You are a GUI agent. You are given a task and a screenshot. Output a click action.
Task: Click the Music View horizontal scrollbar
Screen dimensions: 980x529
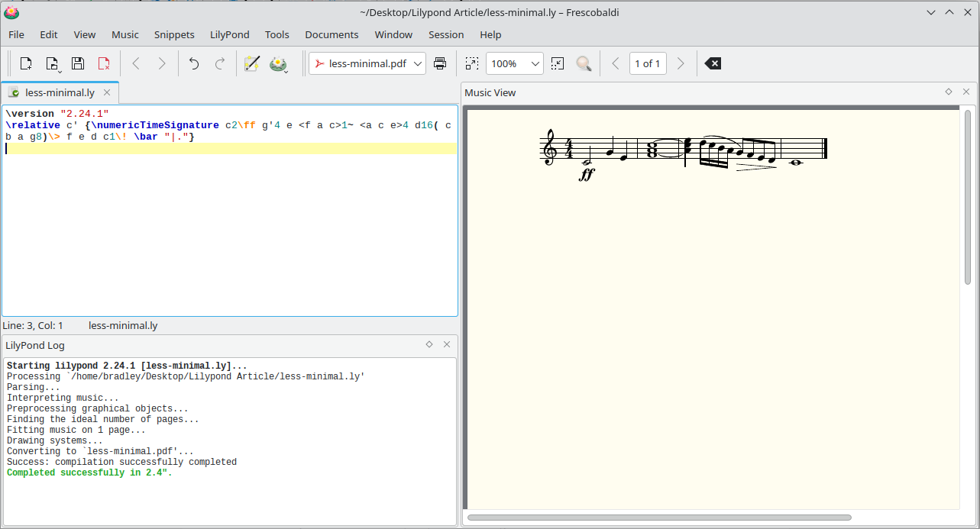click(659, 518)
